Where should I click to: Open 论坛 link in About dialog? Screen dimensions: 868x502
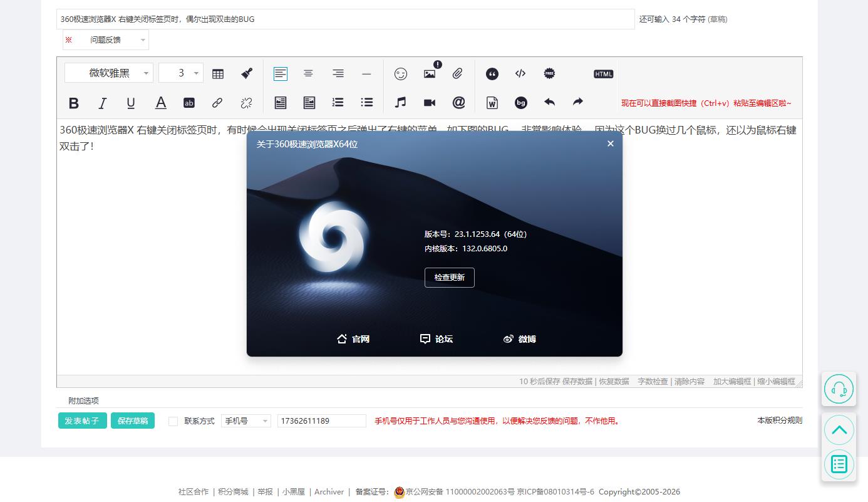437,339
